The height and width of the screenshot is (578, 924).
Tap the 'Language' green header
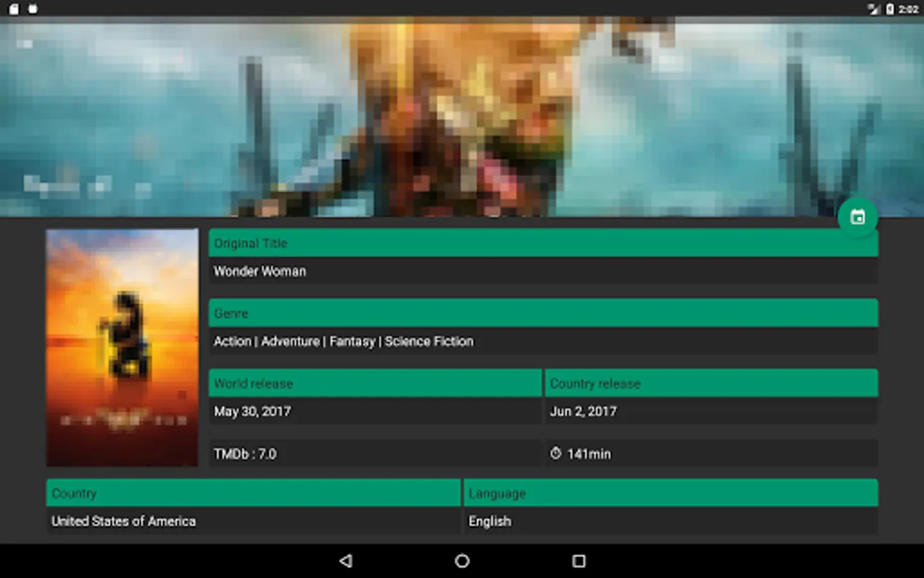tap(671, 493)
